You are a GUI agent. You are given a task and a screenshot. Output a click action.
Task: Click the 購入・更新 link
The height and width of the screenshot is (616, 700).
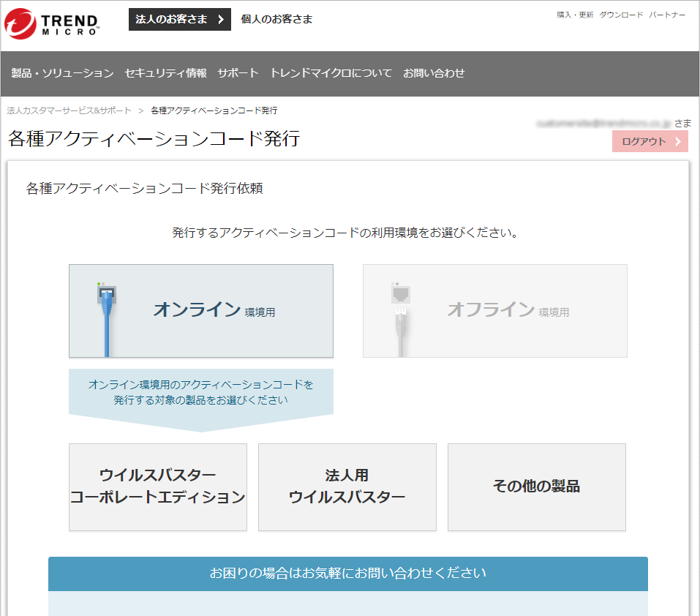[x=575, y=15]
